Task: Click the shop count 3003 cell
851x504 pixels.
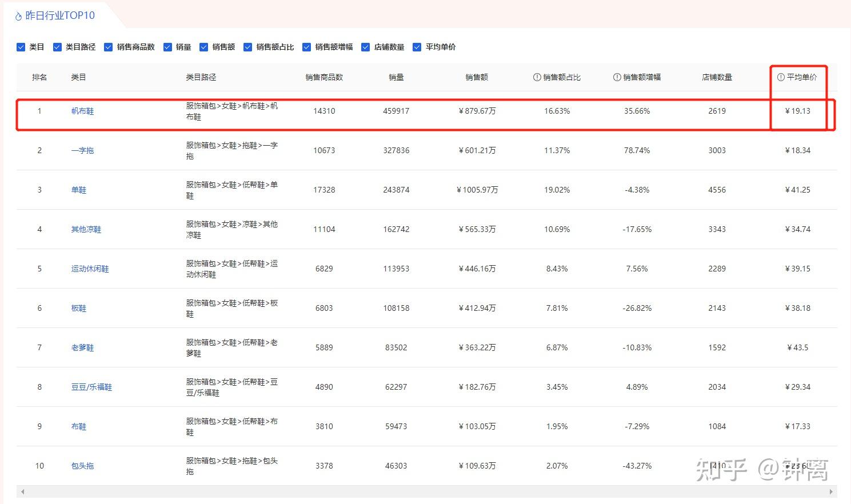Action: click(717, 150)
